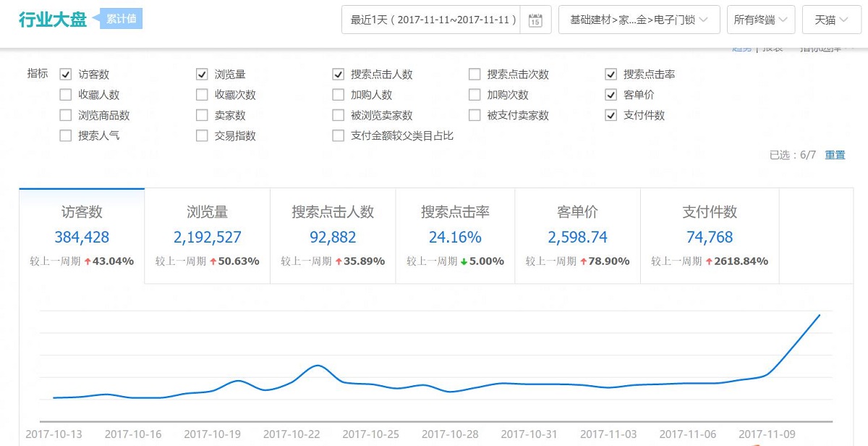Open the 客单价 metric card
Screen dimensions: 868x446
pos(577,236)
